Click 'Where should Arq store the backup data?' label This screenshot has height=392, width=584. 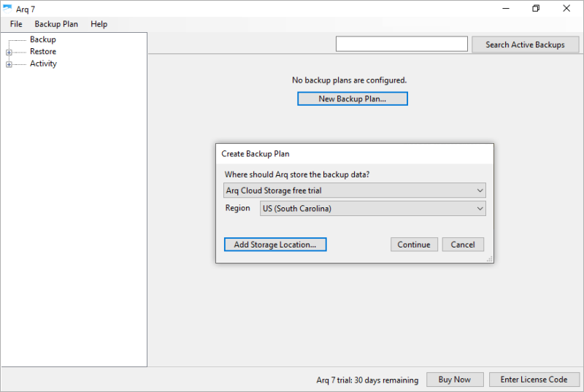[297, 174]
